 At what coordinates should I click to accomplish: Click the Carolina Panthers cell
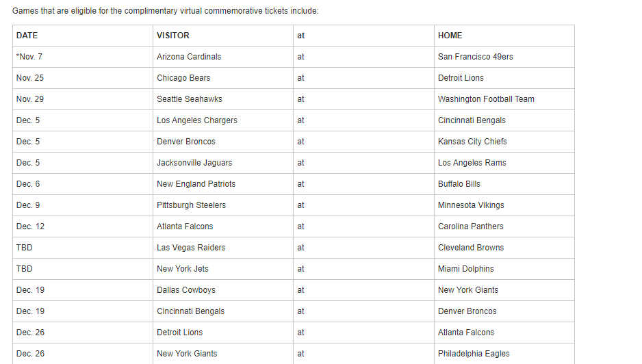point(504,226)
